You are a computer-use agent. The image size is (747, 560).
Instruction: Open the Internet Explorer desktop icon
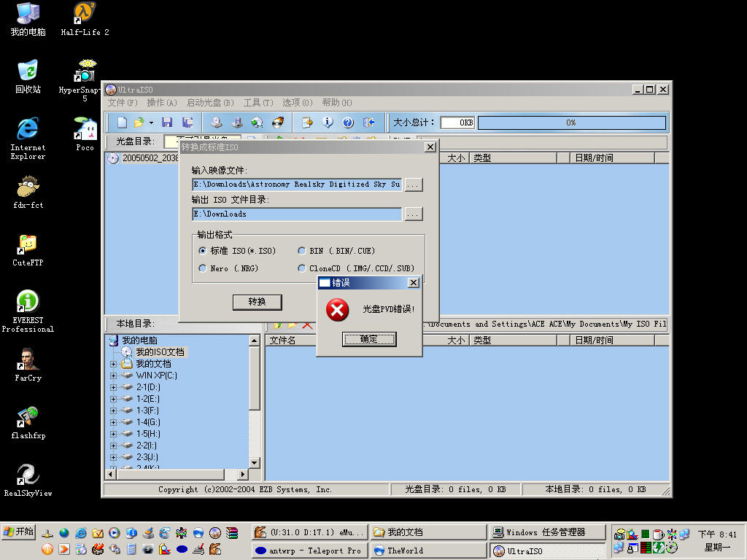(x=28, y=138)
